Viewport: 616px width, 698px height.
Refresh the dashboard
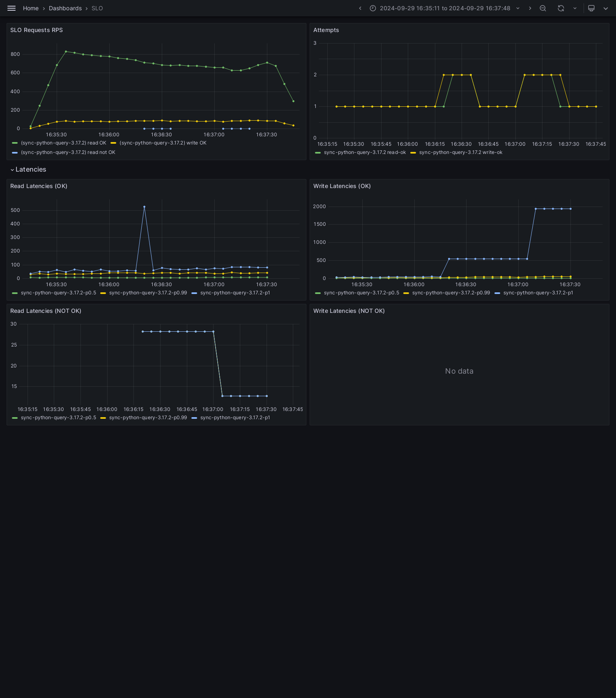click(561, 8)
